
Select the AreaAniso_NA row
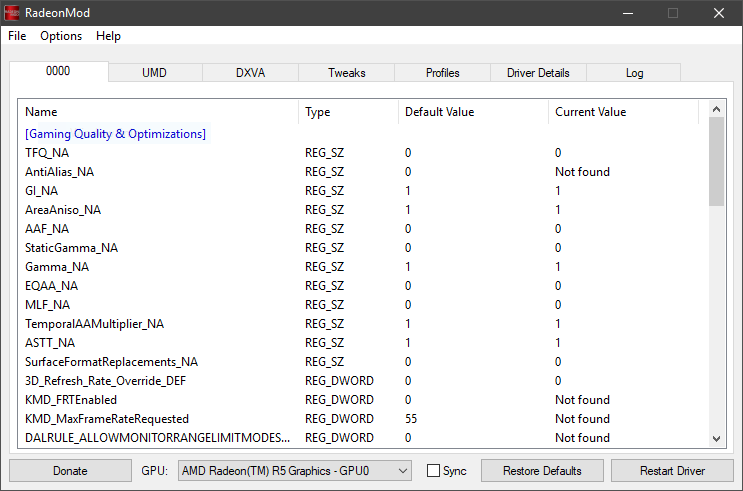tap(363, 209)
